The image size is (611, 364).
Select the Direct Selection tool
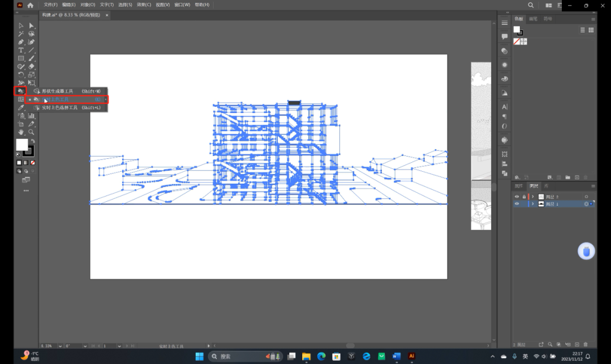point(32,25)
